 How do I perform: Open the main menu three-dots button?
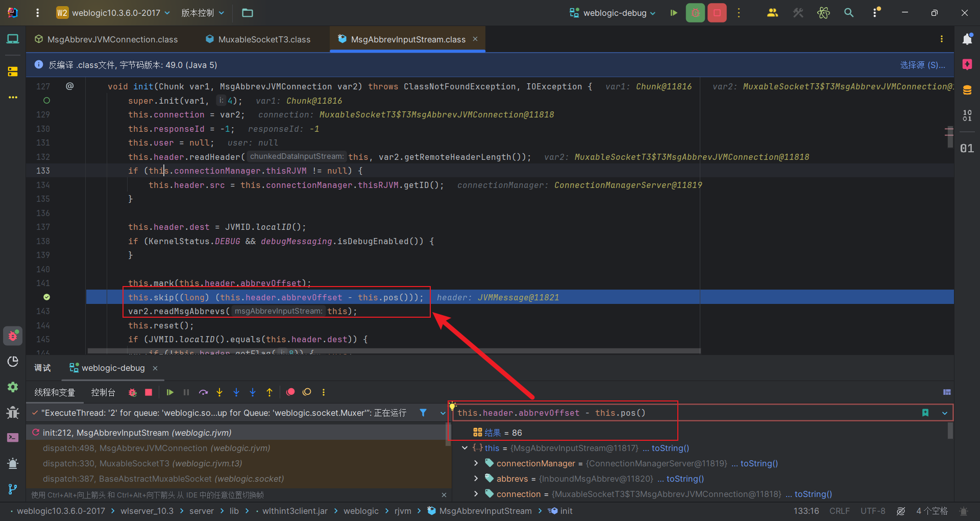[37, 13]
